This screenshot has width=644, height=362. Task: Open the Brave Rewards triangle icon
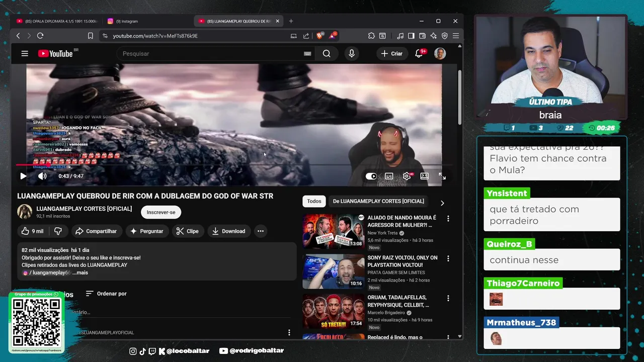333,36
